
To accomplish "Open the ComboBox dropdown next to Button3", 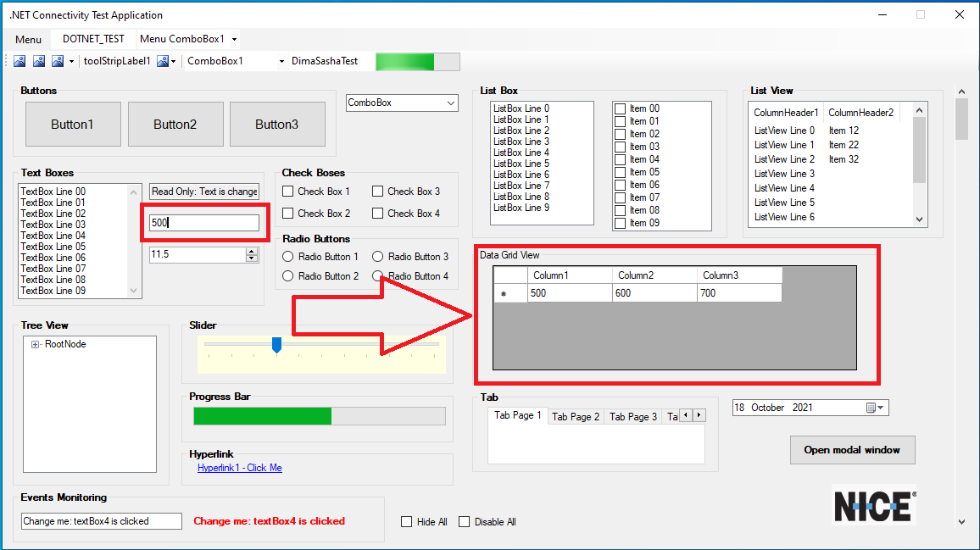I will 450,103.
